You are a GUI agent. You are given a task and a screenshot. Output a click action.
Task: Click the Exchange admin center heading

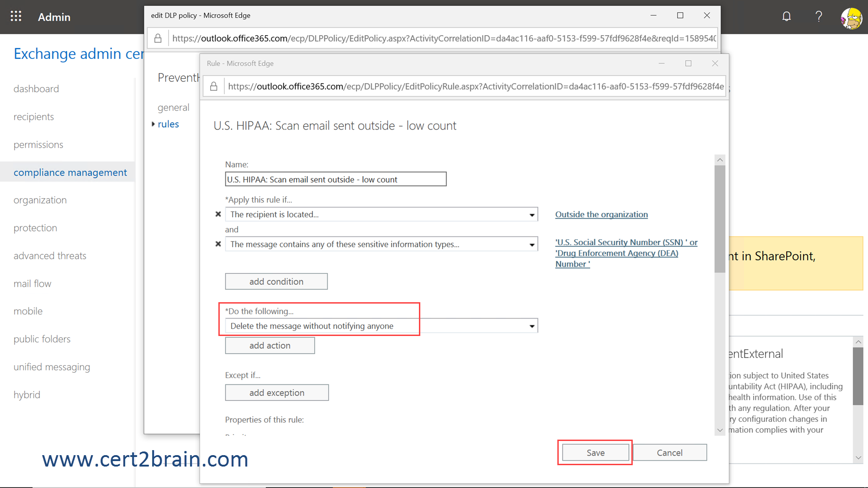[x=79, y=54]
